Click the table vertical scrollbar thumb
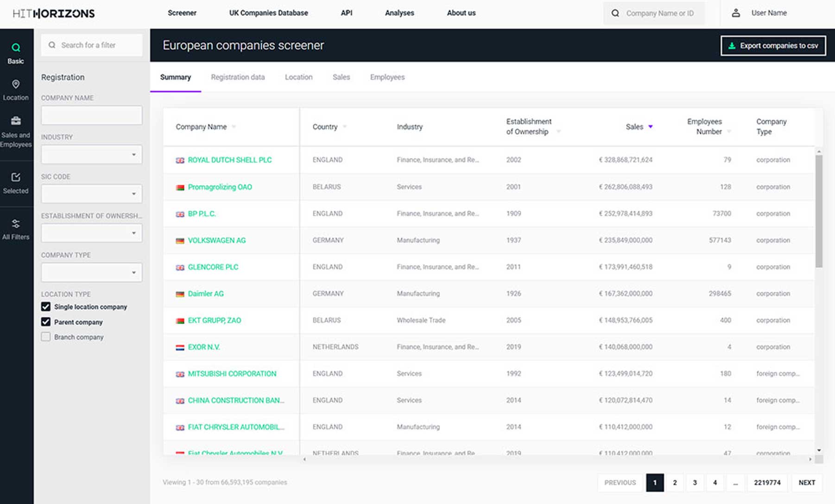 point(819,211)
